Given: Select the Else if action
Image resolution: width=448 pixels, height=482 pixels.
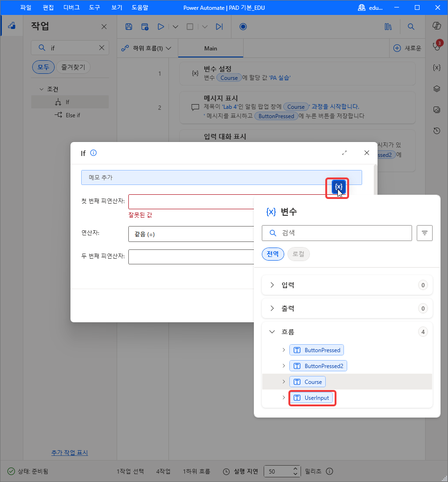Looking at the screenshot, I should tap(70, 115).
